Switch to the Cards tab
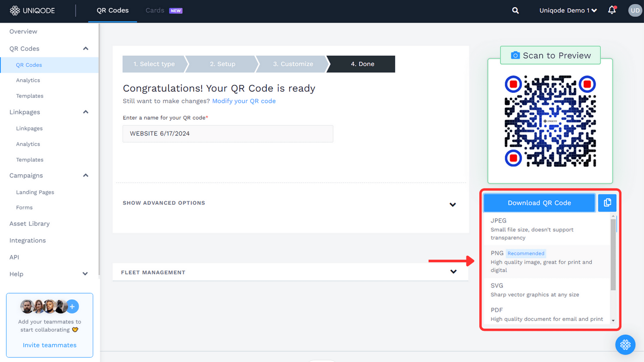 pos(155,10)
